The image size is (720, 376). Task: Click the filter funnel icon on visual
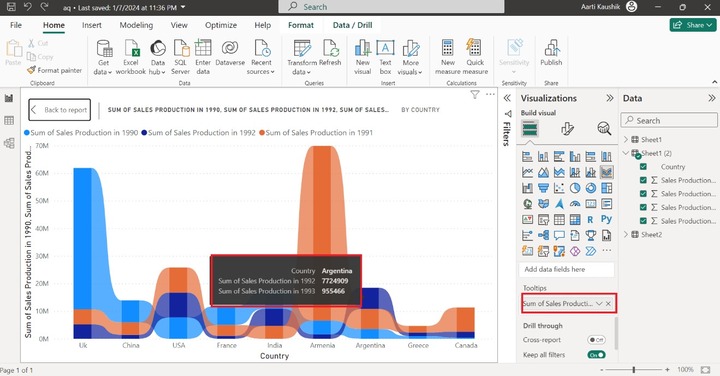[475, 95]
